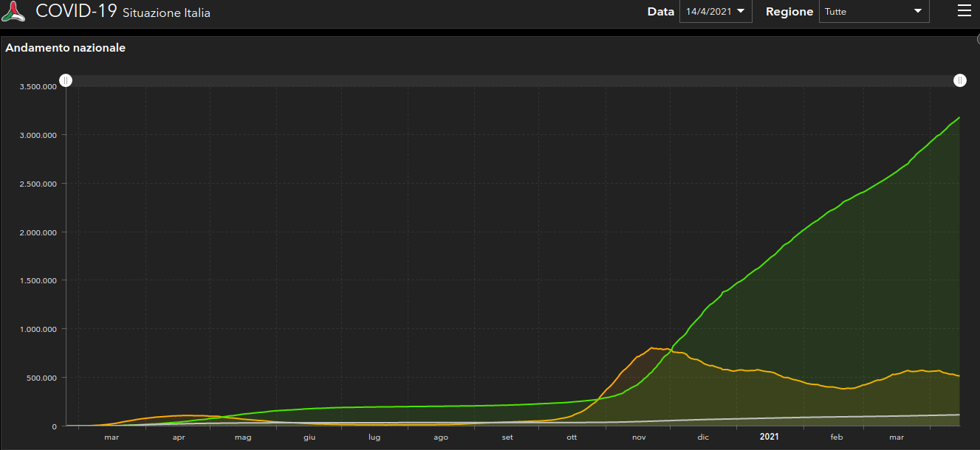Click the right handle of the time range slider
Screen dimensions: 980x450
tap(959, 80)
